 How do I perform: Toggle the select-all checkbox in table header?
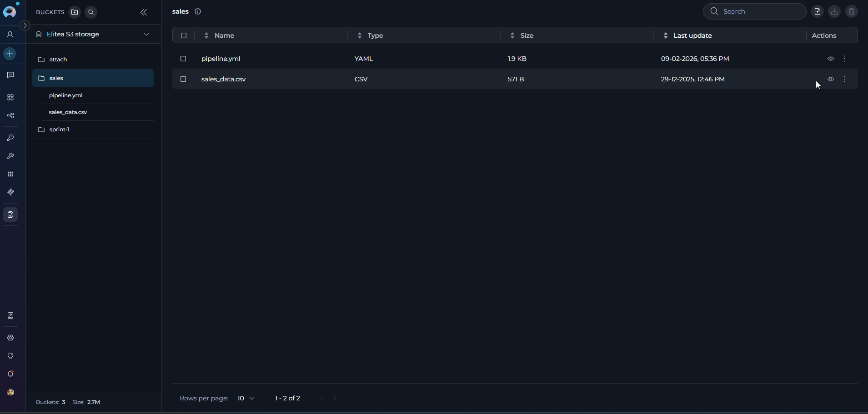184,35
